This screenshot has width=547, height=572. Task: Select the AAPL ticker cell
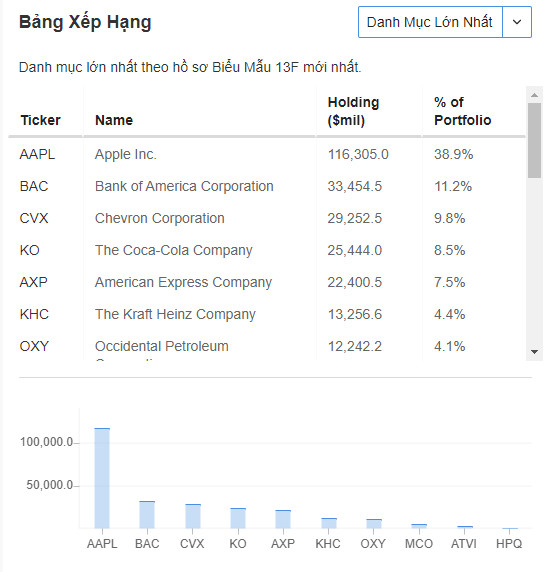[37, 154]
